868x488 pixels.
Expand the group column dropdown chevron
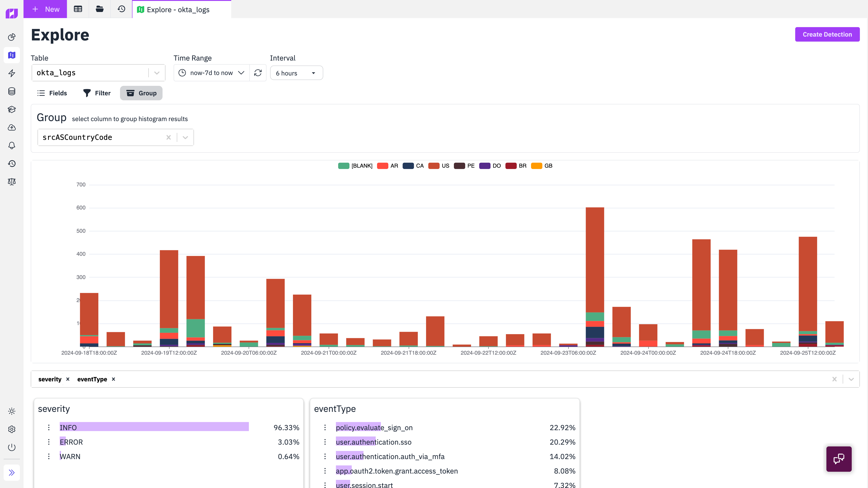coord(185,137)
